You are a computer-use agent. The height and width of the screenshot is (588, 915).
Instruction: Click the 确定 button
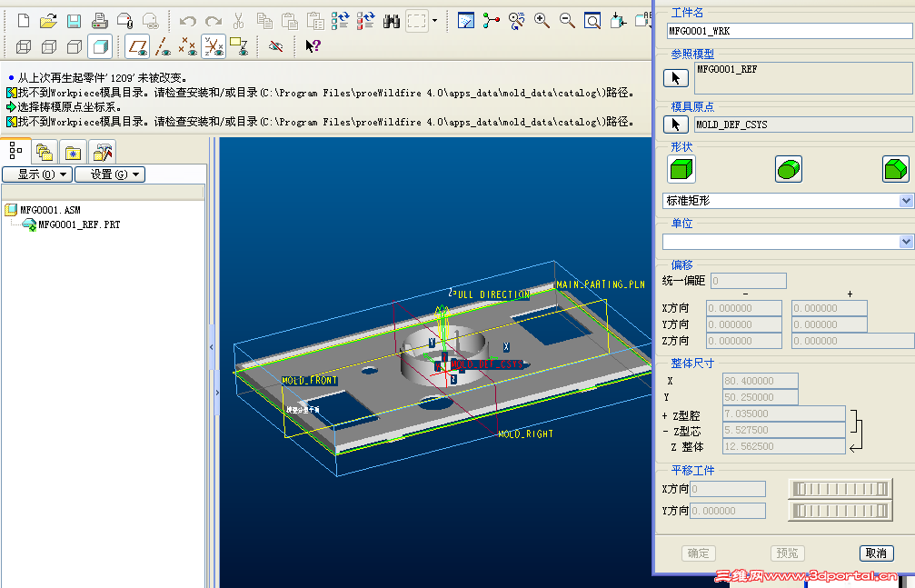tap(699, 553)
